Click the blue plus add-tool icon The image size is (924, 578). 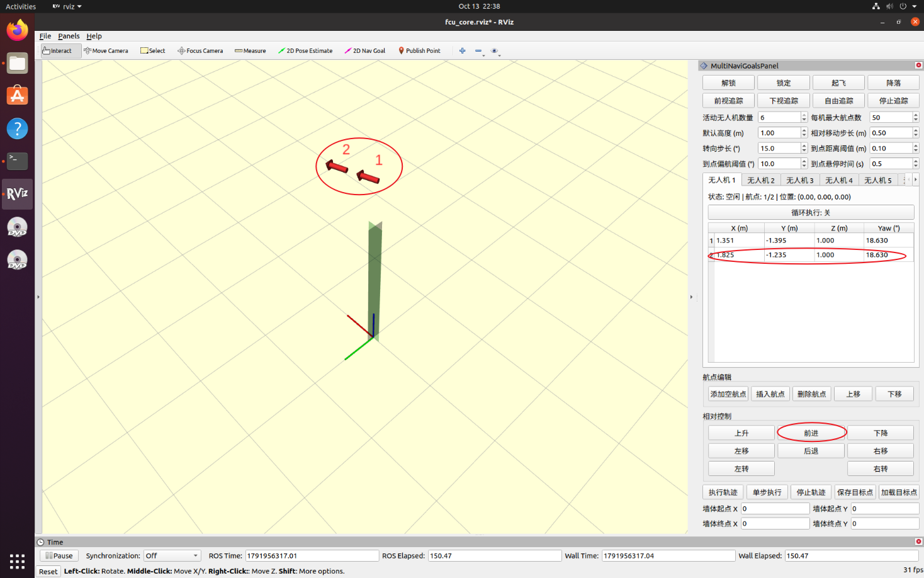(462, 51)
